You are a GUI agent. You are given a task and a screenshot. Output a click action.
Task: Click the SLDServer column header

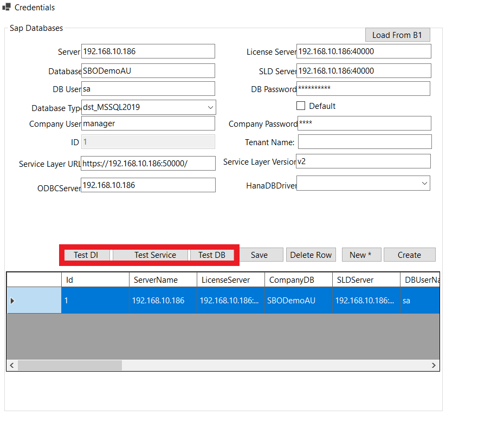(366, 280)
